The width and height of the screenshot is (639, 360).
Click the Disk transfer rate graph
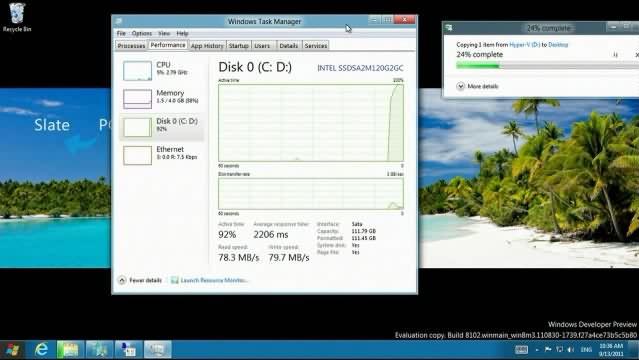tap(311, 193)
